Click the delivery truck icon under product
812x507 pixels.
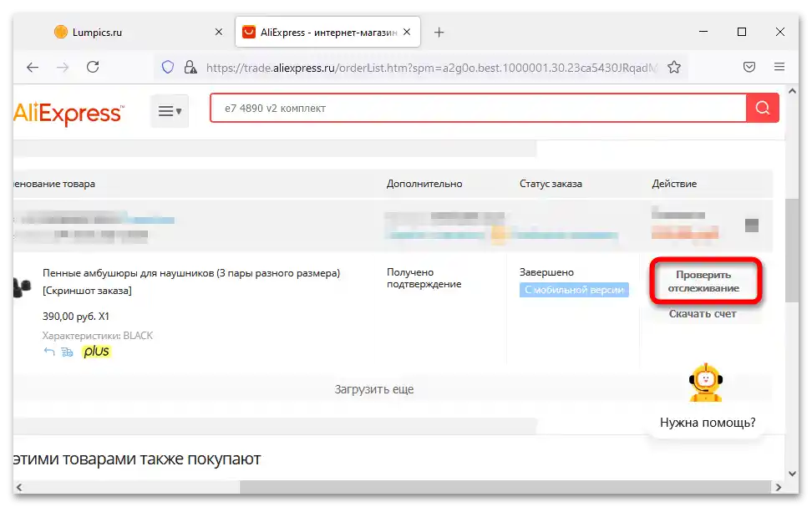point(67,352)
